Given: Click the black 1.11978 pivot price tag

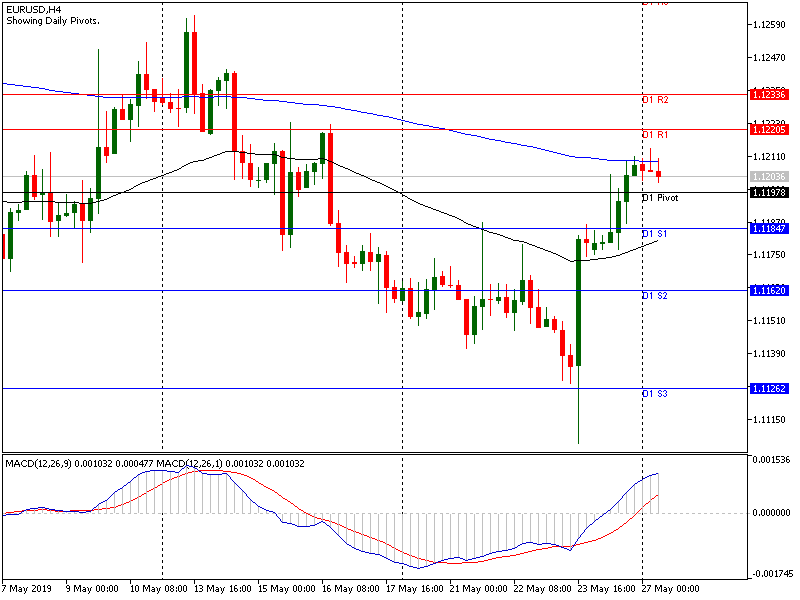Looking at the screenshot, I should pos(770,192).
